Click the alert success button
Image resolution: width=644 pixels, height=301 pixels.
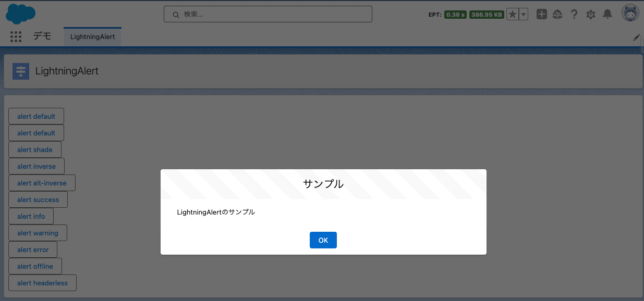(x=38, y=199)
